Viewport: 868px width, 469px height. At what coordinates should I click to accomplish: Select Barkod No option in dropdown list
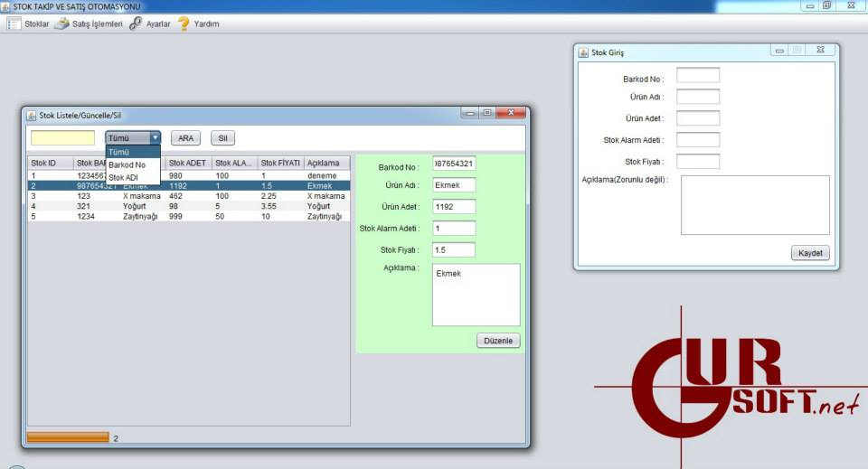pyautogui.click(x=127, y=165)
